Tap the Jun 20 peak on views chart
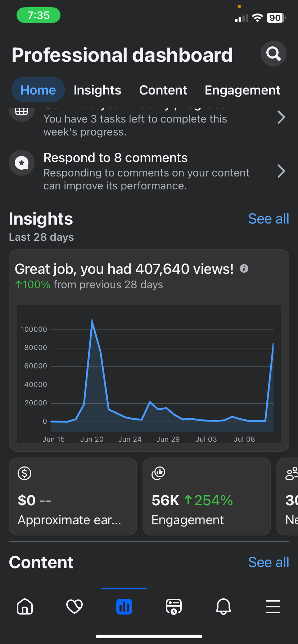Screen dimensions: 298x644 point(92,321)
